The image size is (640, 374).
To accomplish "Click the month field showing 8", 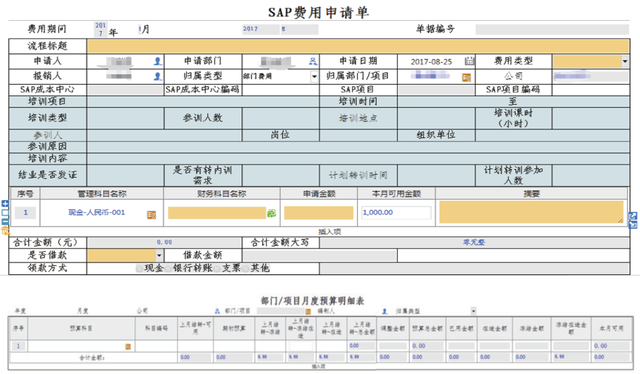I will point(299,29).
